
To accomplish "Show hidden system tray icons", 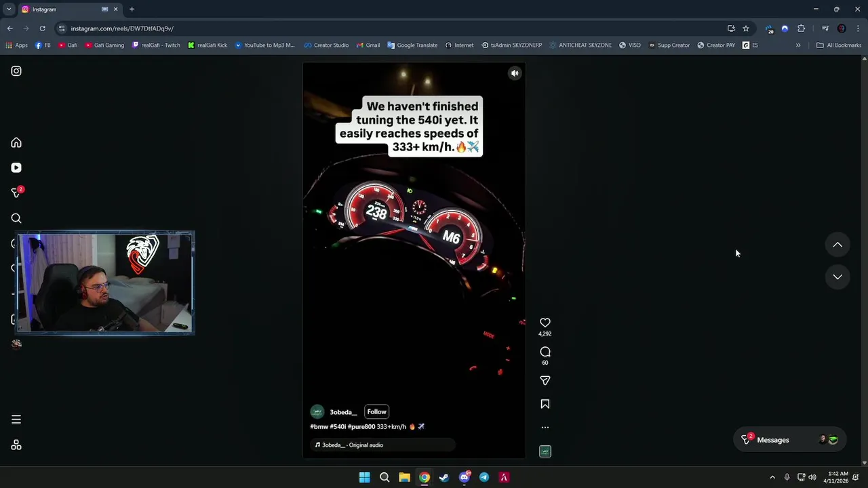I will (x=772, y=477).
